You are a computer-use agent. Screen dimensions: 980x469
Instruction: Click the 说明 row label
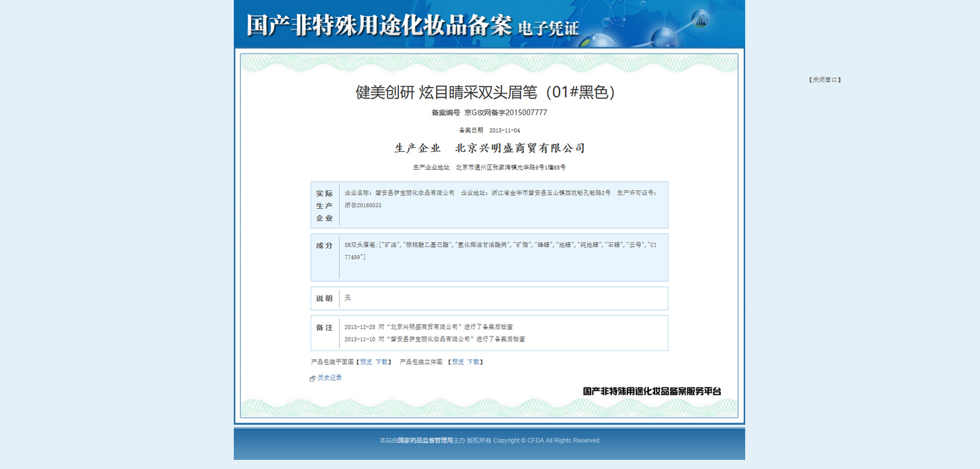tap(324, 299)
